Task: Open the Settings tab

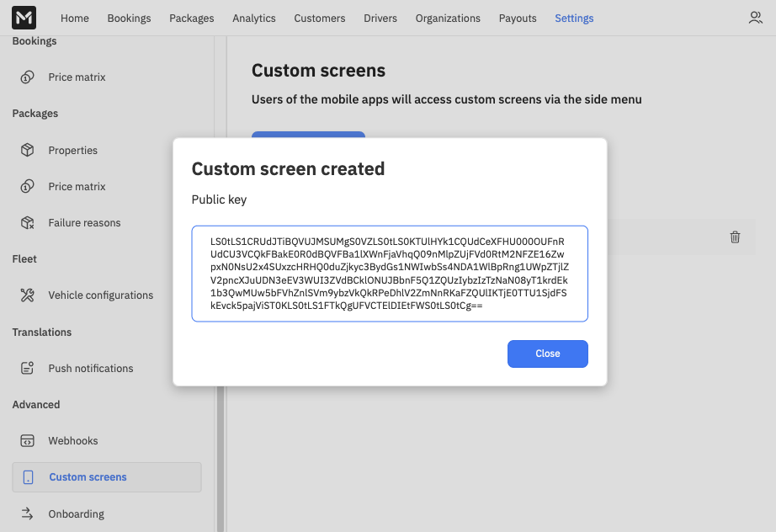Action: pos(574,19)
